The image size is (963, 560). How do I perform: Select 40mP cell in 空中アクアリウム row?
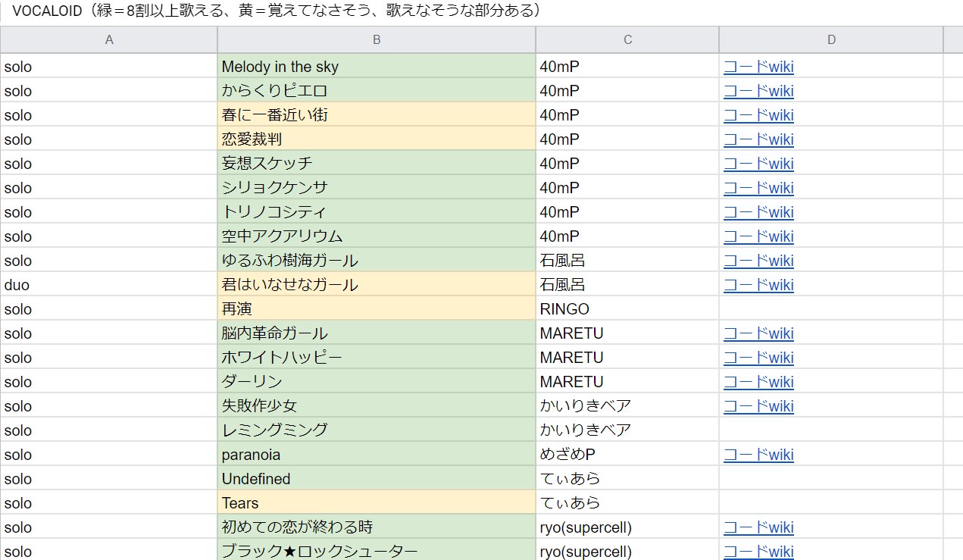click(x=627, y=236)
